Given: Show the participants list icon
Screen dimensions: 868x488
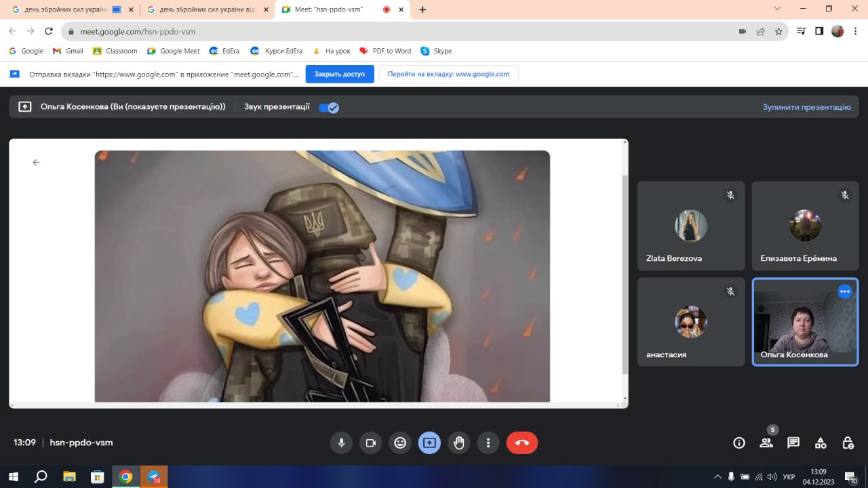Looking at the screenshot, I should tap(766, 443).
